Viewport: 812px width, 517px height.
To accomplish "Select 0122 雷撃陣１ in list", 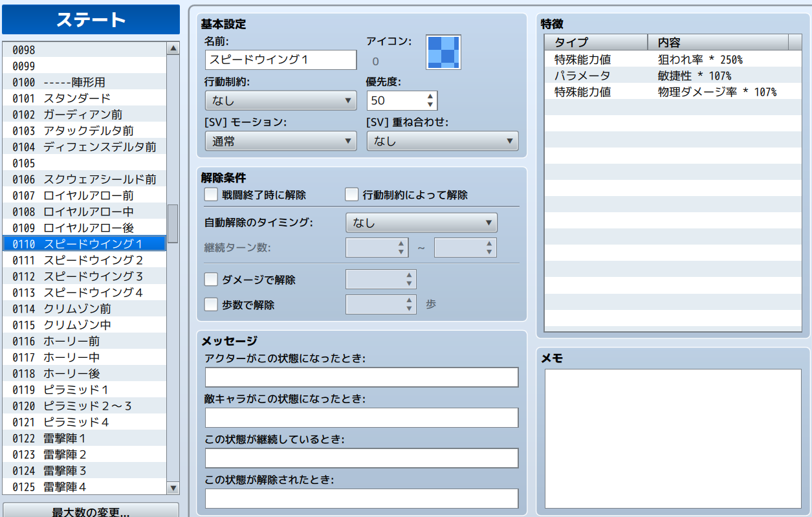I will pyautogui.click(x=65, y=438).
